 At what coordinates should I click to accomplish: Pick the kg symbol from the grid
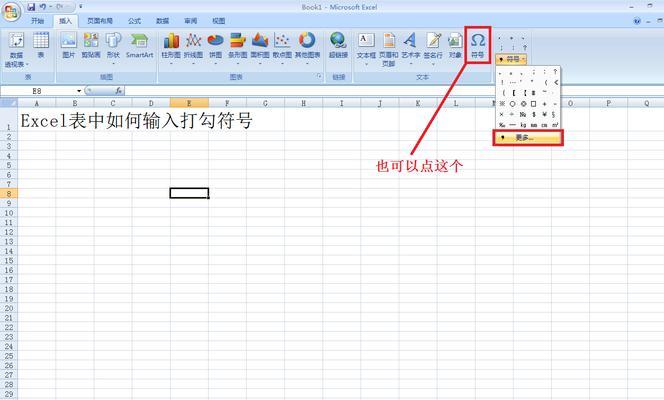point(523,125)
